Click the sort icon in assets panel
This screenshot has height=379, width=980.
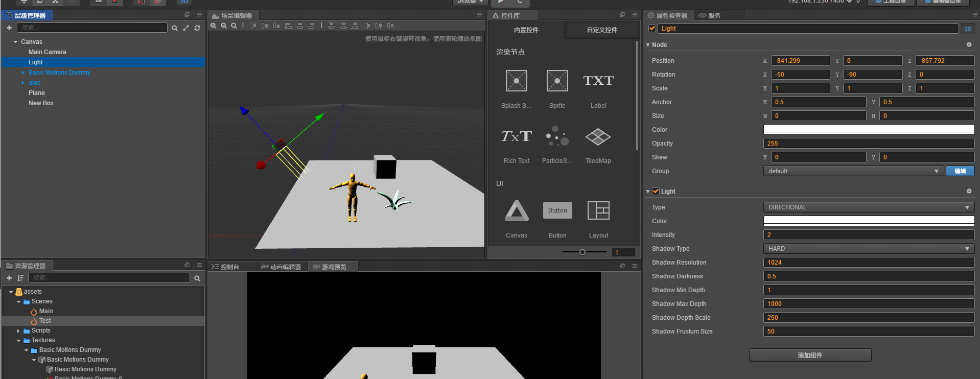click(x=20, y=278)
